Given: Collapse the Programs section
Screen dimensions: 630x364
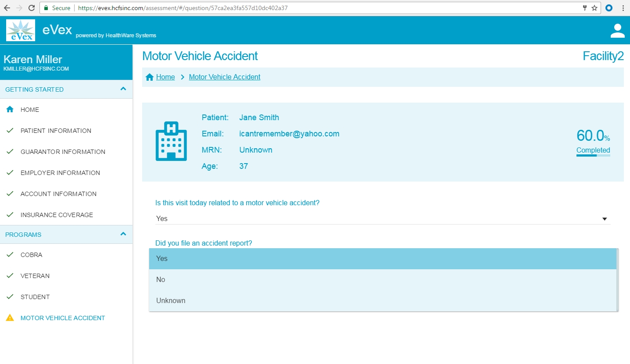Looking at the screenshot, I should pyautogui.click(x=123, y=234).
